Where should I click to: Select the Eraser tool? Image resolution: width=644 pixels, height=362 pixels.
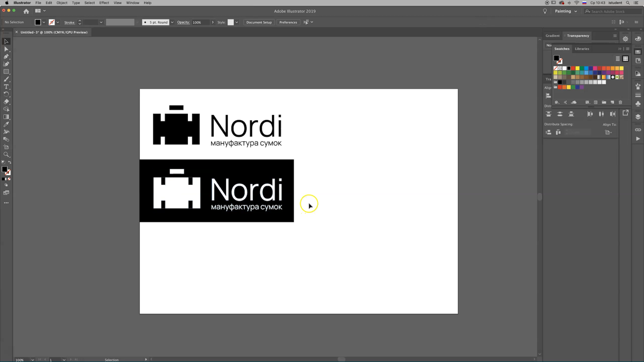[6, 102]
